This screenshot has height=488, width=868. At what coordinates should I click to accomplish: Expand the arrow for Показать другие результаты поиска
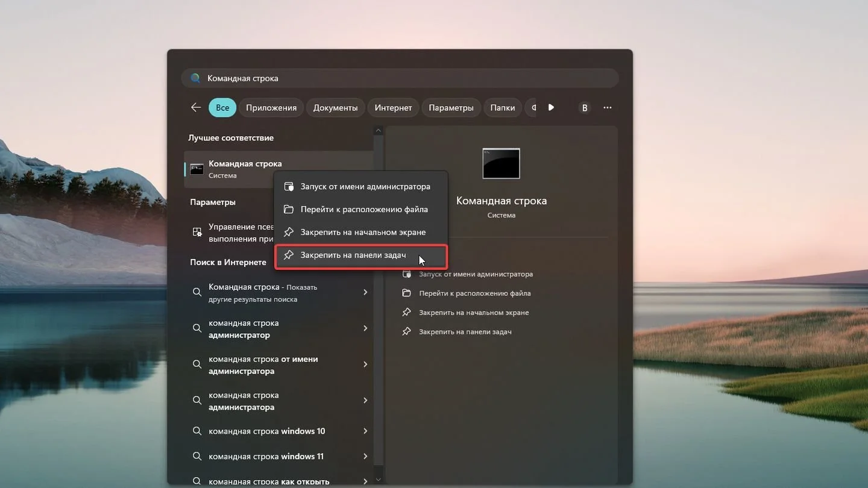click(365, 292)
